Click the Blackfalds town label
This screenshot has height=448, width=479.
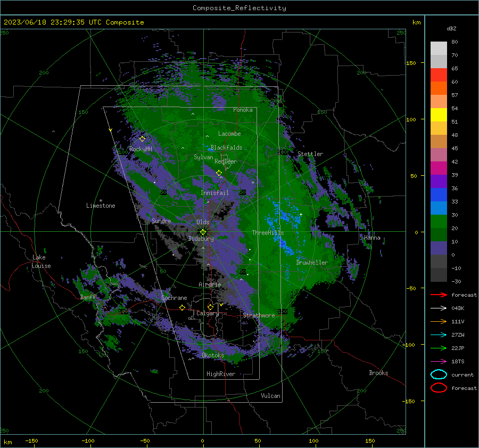point(226,148)
